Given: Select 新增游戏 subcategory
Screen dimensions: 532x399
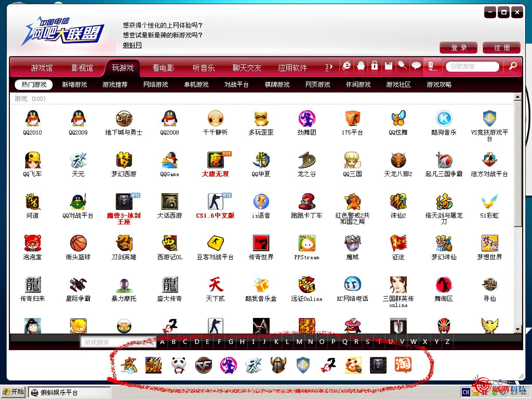Looking at the screenshot, I should point(75,85).
